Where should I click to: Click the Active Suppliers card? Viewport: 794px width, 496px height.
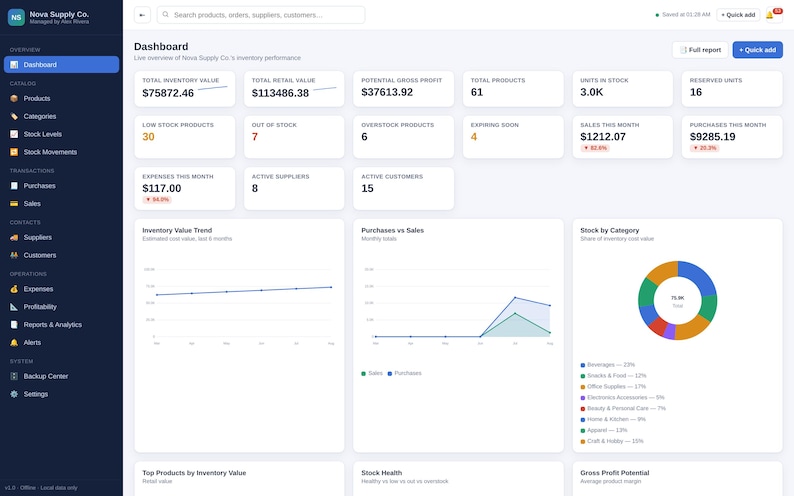(294, 188)
